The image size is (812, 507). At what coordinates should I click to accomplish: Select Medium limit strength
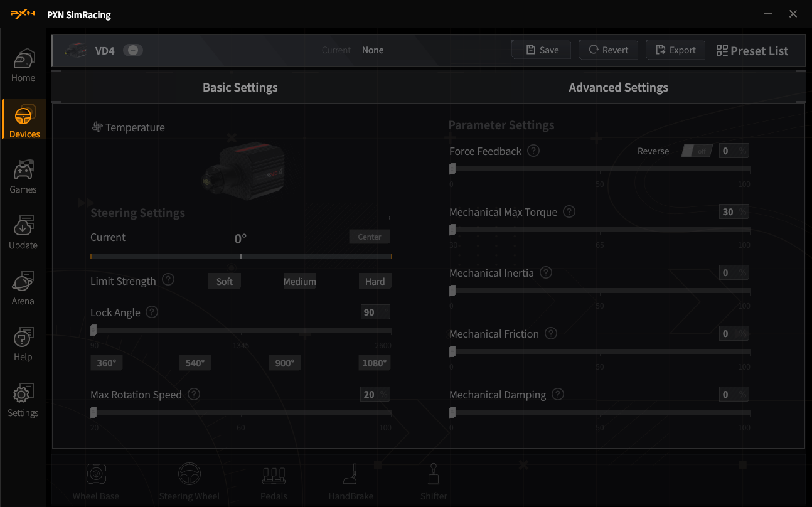[299, 281]
